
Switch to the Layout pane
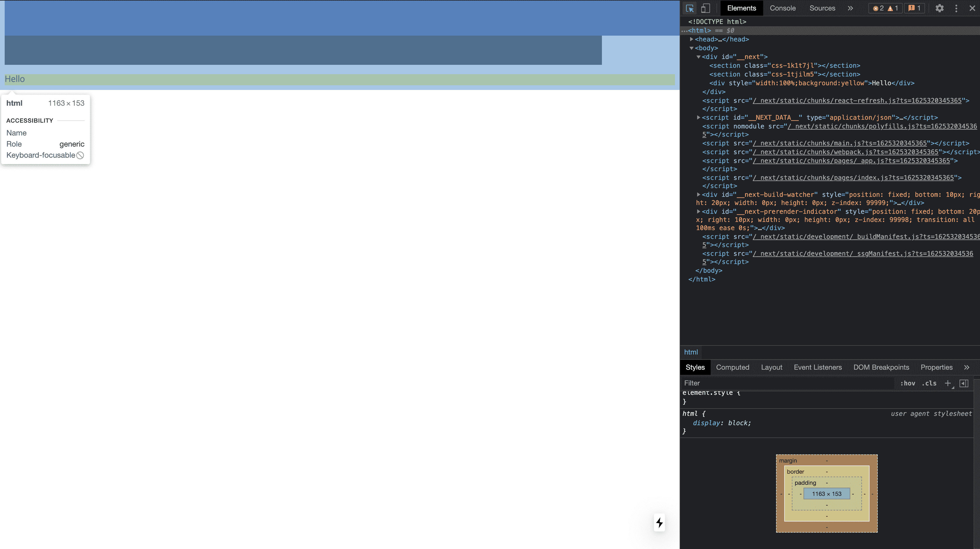771,367
